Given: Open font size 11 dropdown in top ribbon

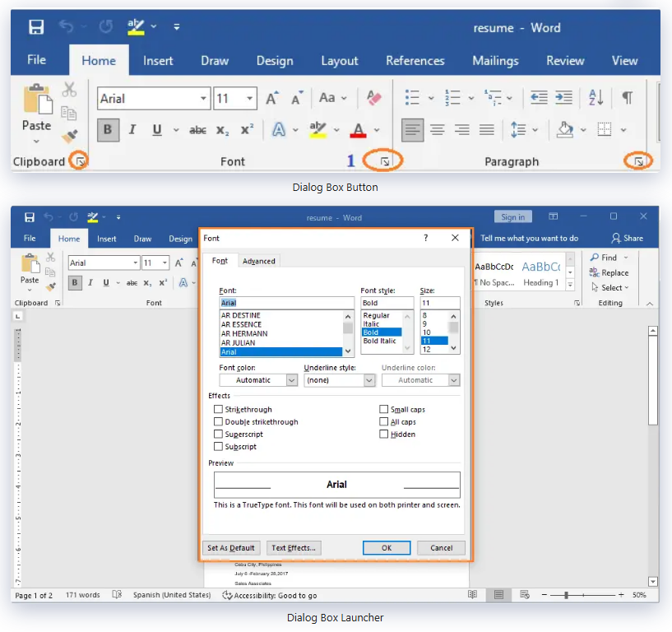Looking at the screenshot, I should coord(249,98).
